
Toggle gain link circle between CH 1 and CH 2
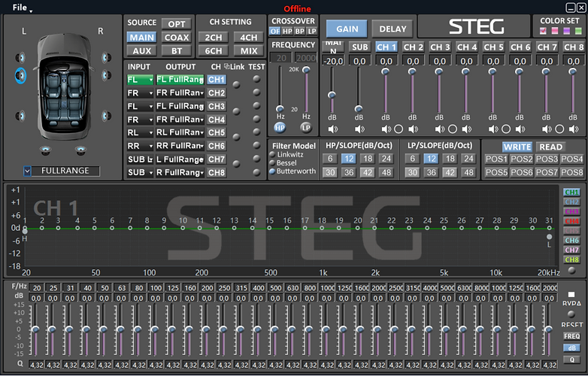point(399,129)
